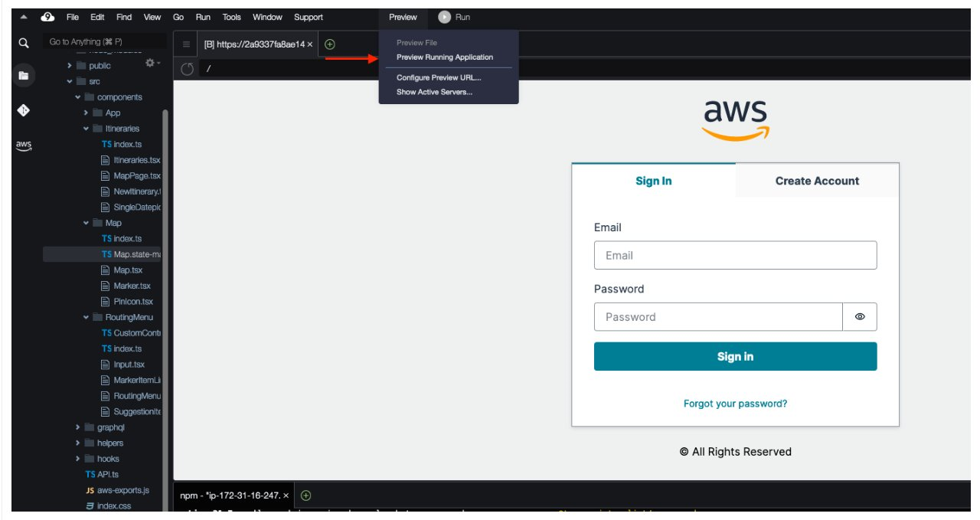Click the file tree vertical scrollbar

165,306
